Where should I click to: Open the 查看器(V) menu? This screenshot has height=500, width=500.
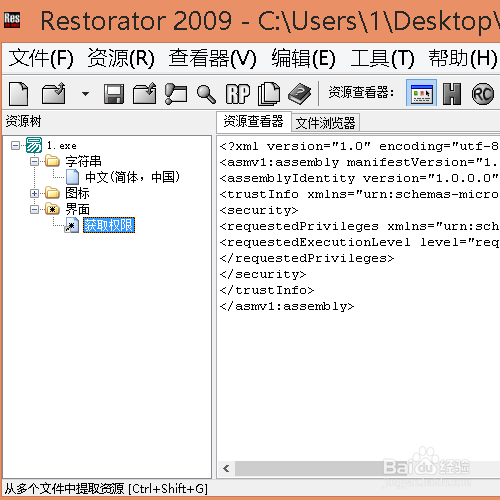pos(212,58)
